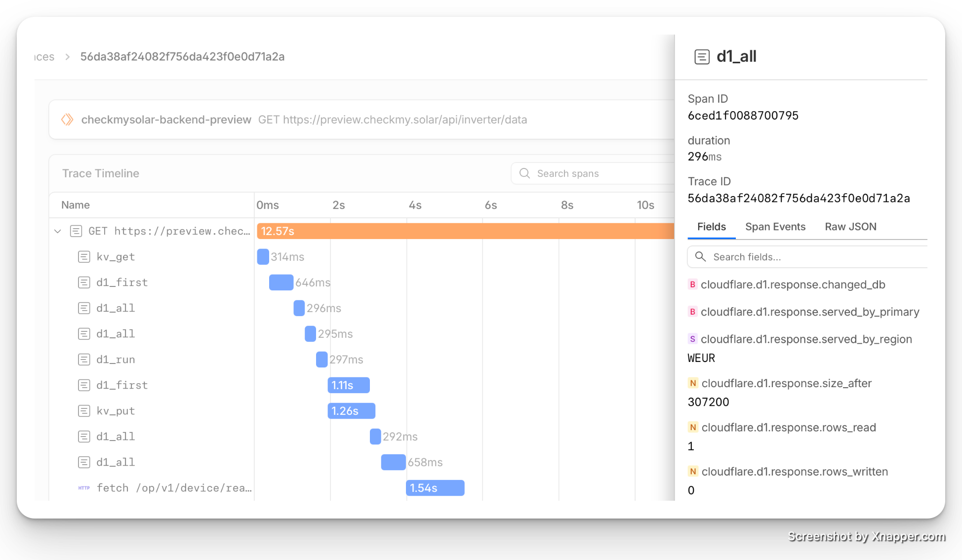Click the span icon next to kv_get
The height and width of the screenshot is (560, 962).
coord(84,257)
